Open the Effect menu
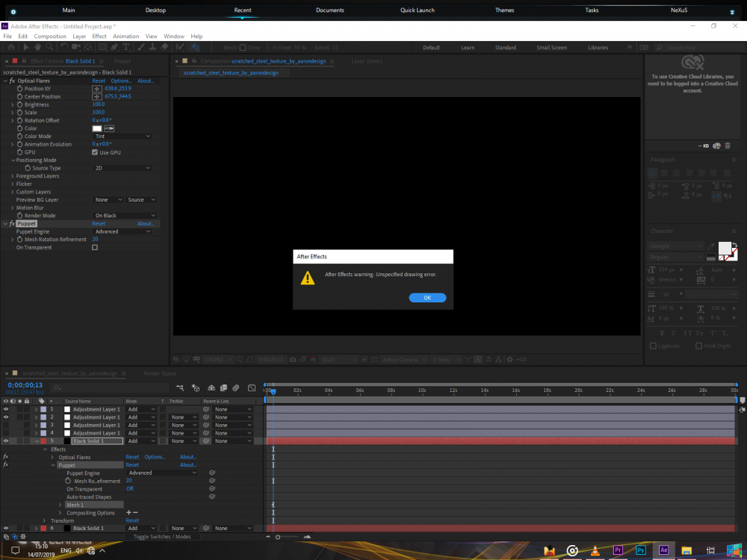Screen dimensions: 747x560 [x=99, y=36]
